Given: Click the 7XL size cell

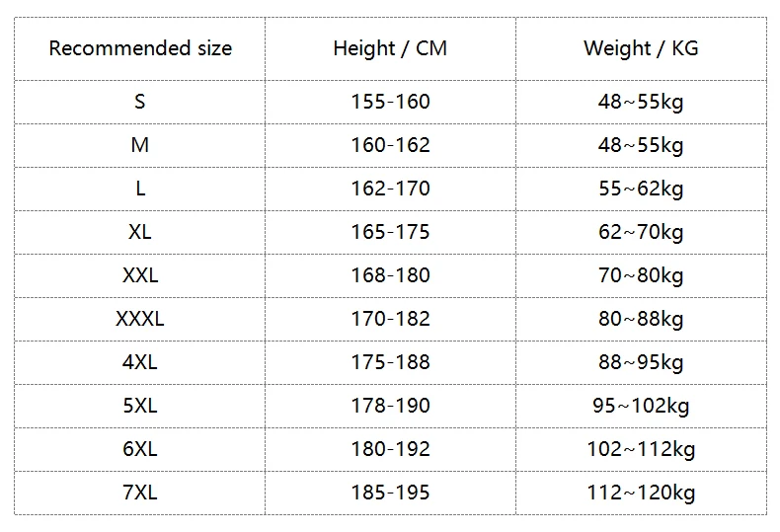Looking at the screenshot, I should [x=140, y=493].
